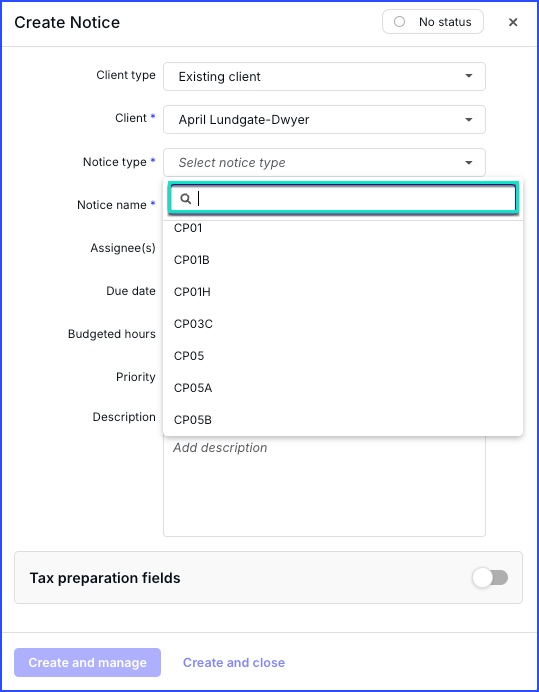Choose CP01B notice type
539x692 pixels.
coord(343,260)
